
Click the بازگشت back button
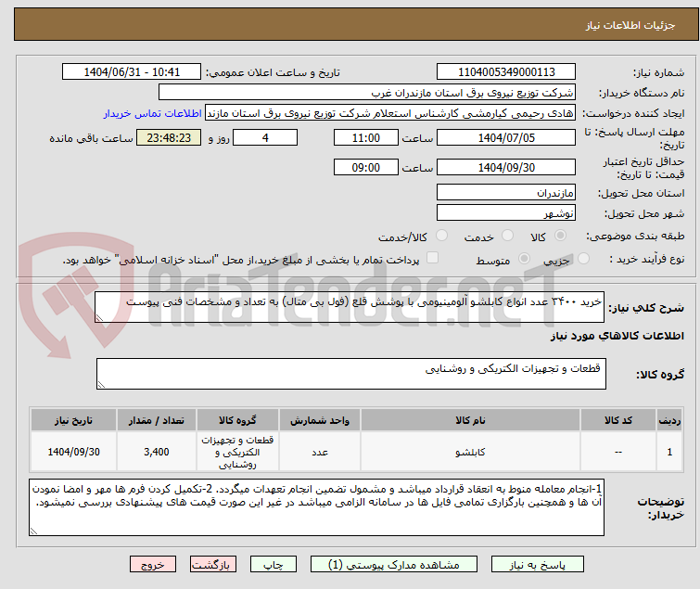coord(213,565)
